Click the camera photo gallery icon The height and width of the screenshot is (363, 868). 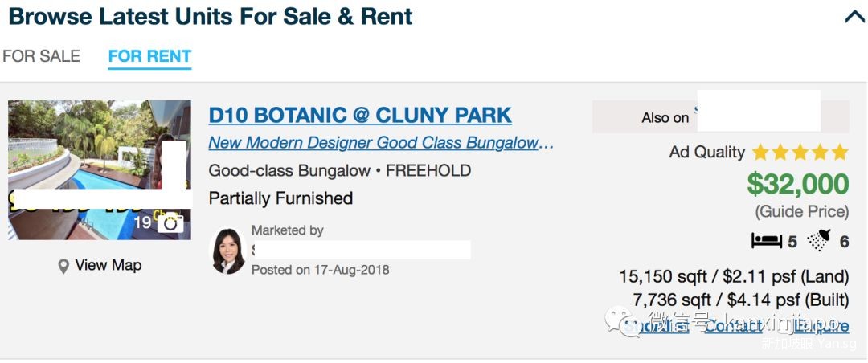[170, 223]
